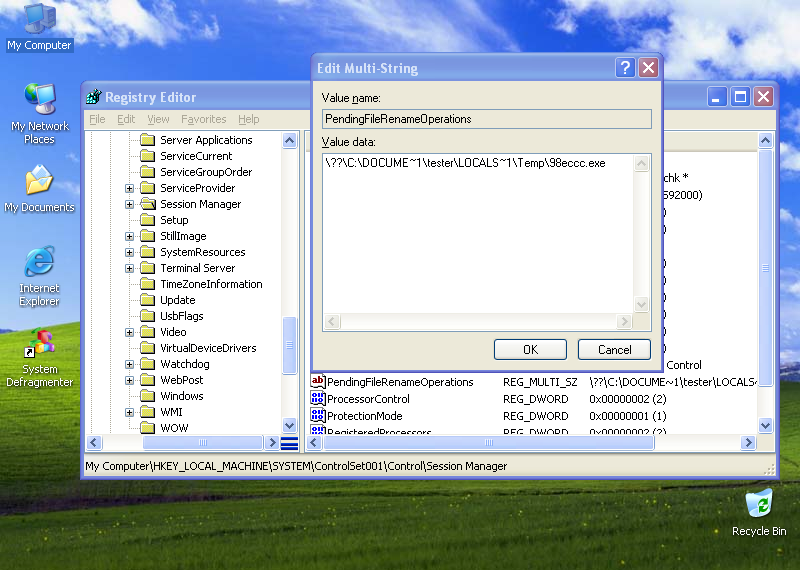800x570 pixels.
Task: Click the values pane horizontal scrollbar thumb
Action: pos(489,442)
